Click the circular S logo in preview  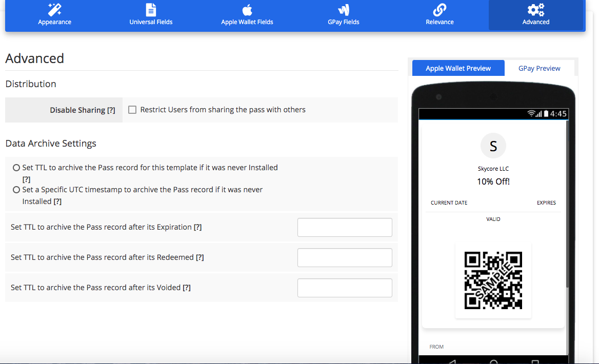pos(493,146)
